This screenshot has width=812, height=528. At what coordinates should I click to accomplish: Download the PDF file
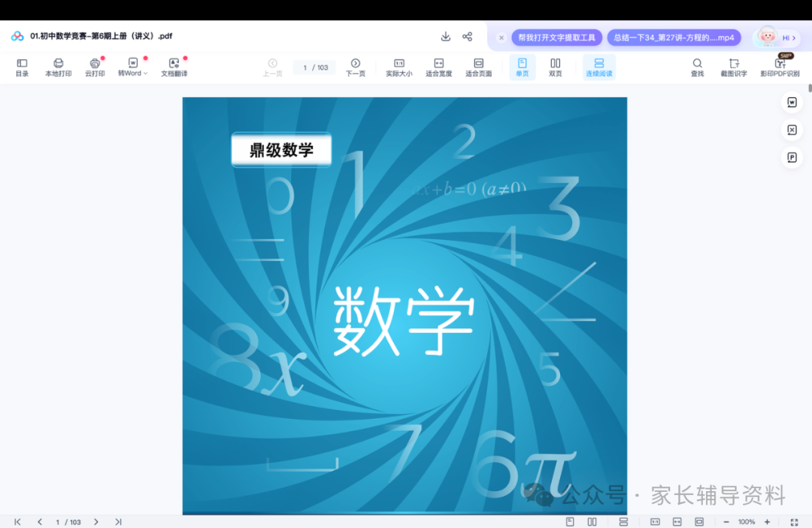(445, 36)
